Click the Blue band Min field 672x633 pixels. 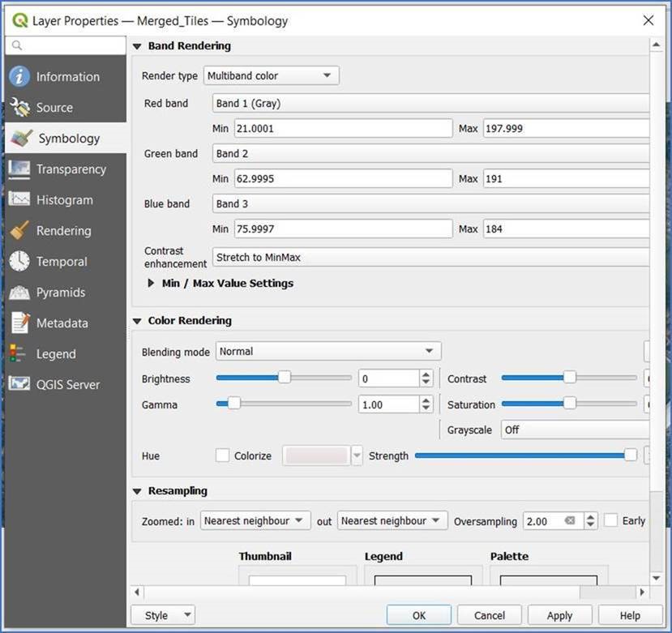343,229
